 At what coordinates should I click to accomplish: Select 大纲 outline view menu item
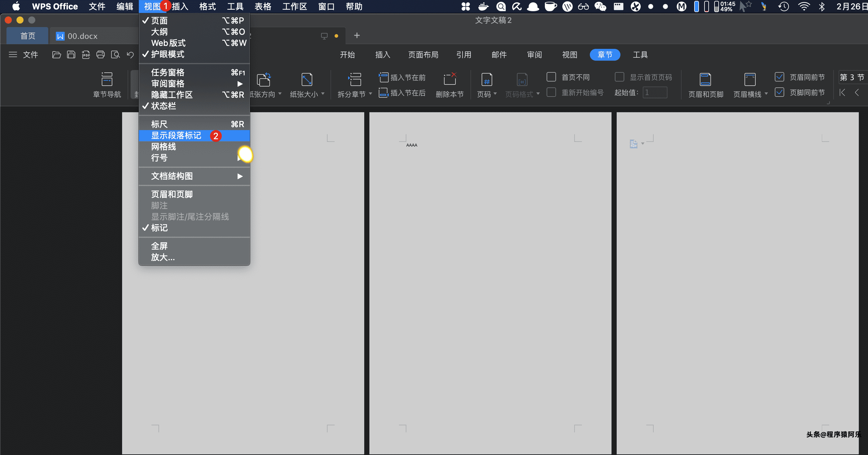coord(194,32)
